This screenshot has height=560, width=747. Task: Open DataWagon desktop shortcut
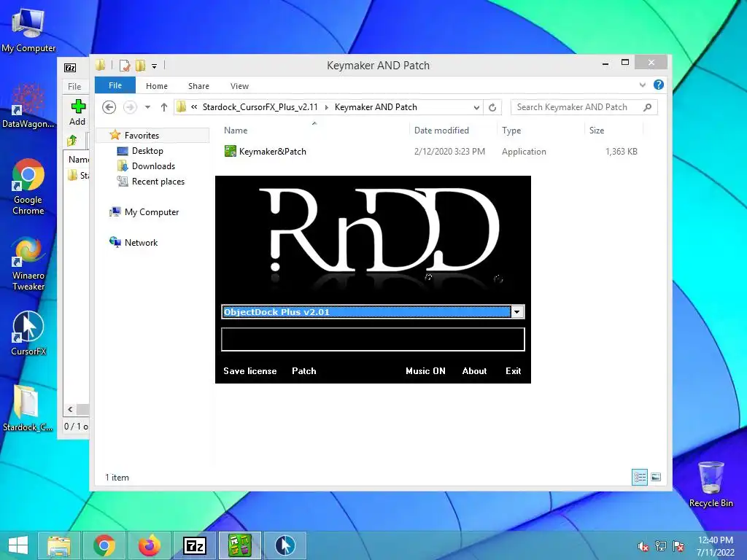(28, 106)
